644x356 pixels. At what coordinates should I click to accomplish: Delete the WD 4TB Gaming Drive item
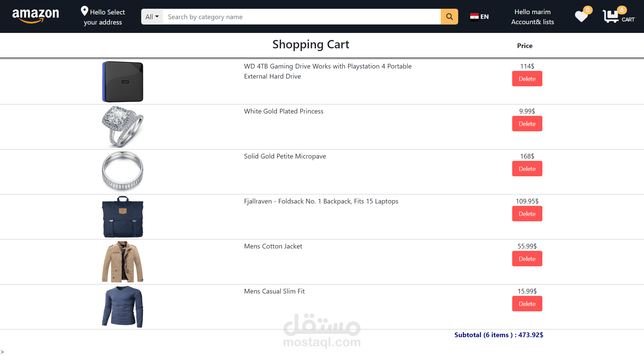527,79
